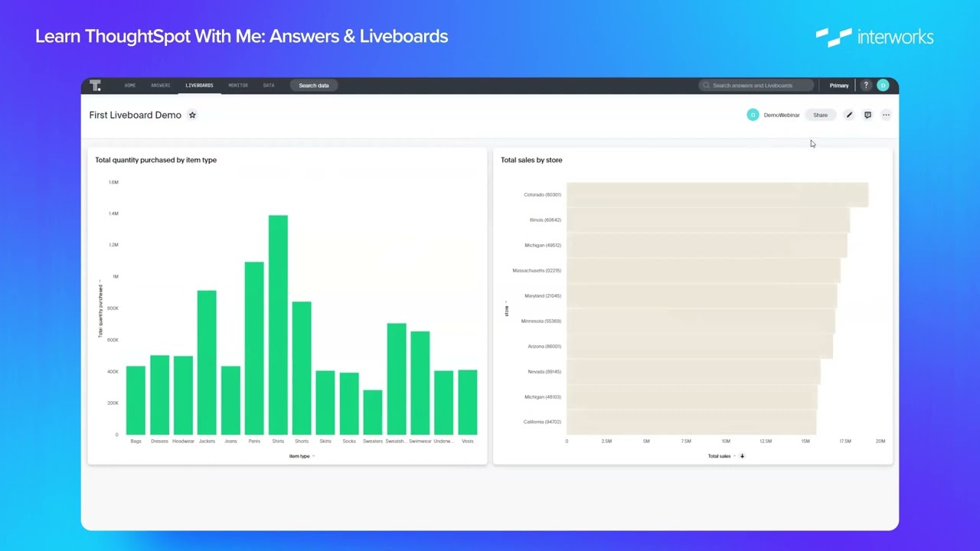Screen dimensions: 980x551
Task: Open the help question mark icon
Action: (866, 86)
